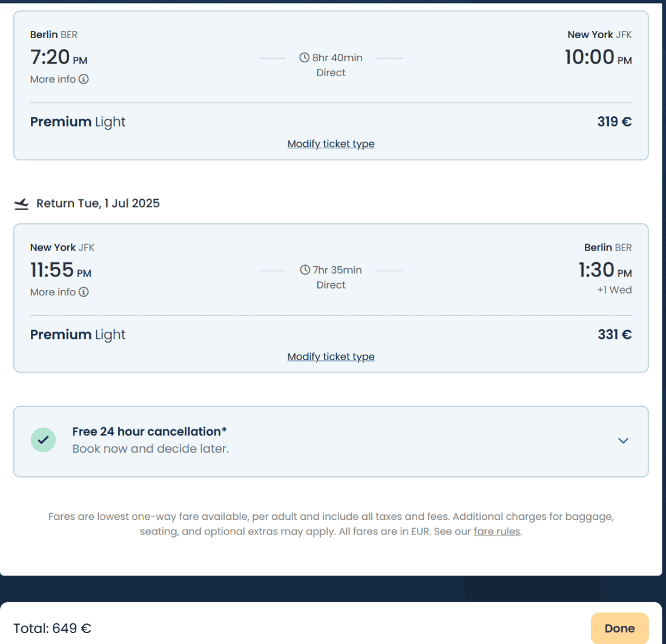Click the Return Tue, 1 Jul 2025 heading

pyautogui.click(x=98, y=203)
